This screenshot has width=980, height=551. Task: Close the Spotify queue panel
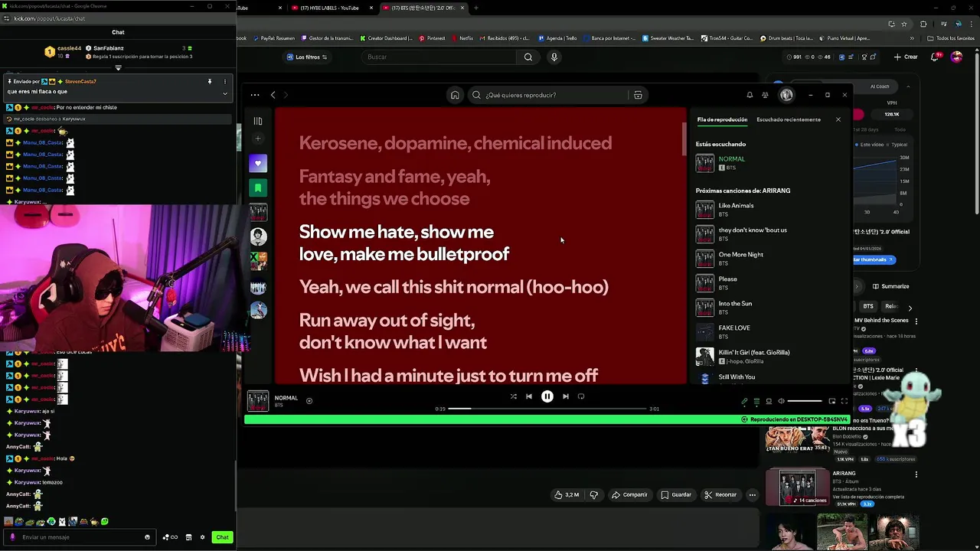click(x=838, y=119)
